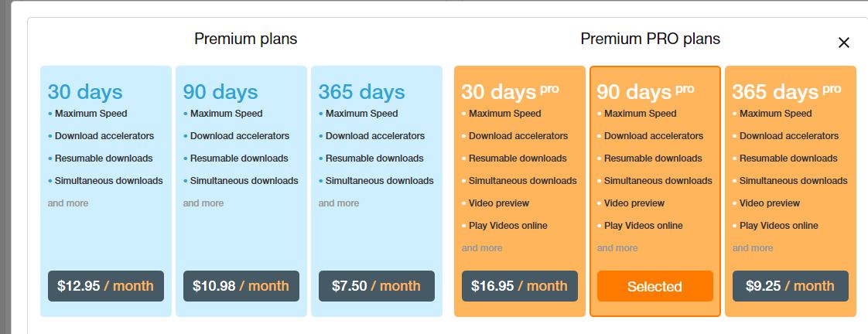Choose the $12.95 / month plan

tap(106, 286)
